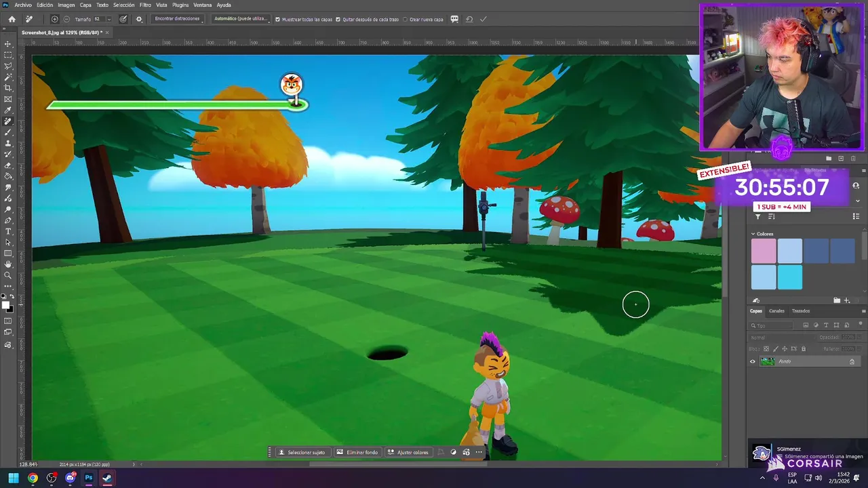
Task: Commit the removal with checkmark
Action: click(484, 19)
